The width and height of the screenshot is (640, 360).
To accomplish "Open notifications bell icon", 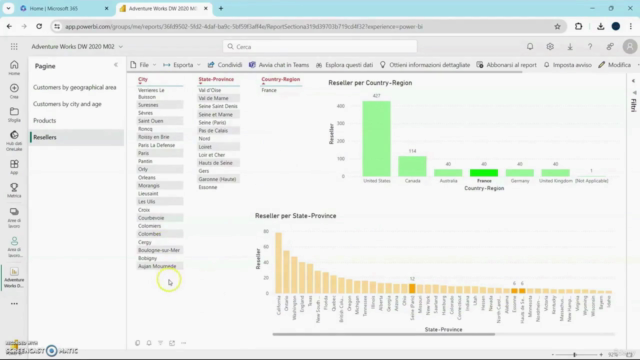I will click(530, 47).
